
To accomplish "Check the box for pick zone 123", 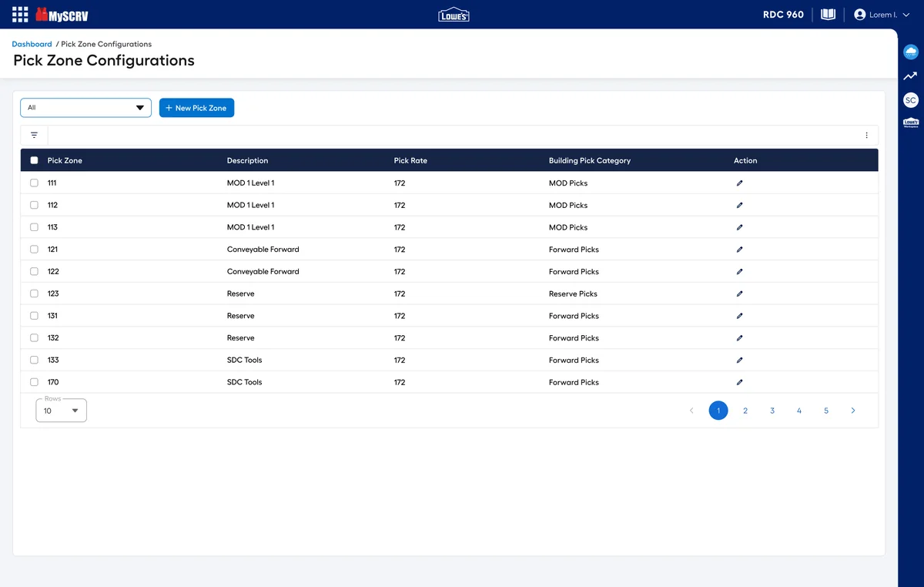I will pyautogui.click(x=34, y=293).
